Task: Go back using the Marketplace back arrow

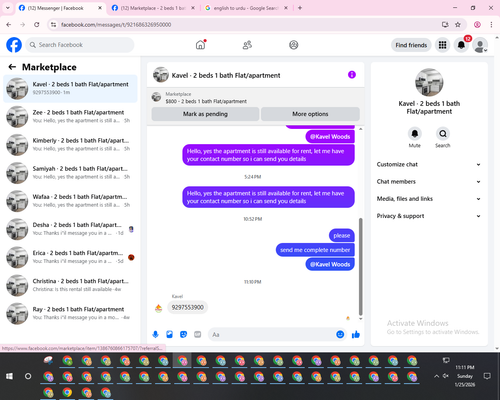Action: (12, 67)
